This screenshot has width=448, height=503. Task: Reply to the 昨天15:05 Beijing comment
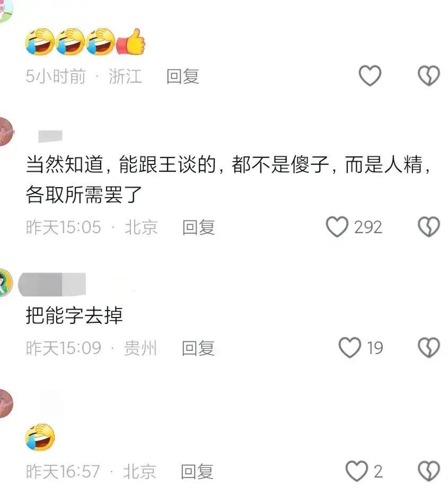point(199,227)
